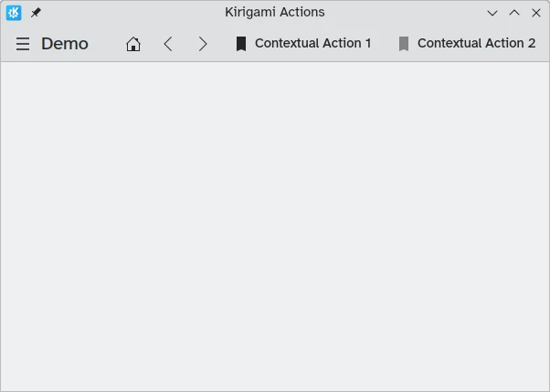Trigger Contextual Action 1
This screenshot has height=392, width=550.
coord(303,44)
